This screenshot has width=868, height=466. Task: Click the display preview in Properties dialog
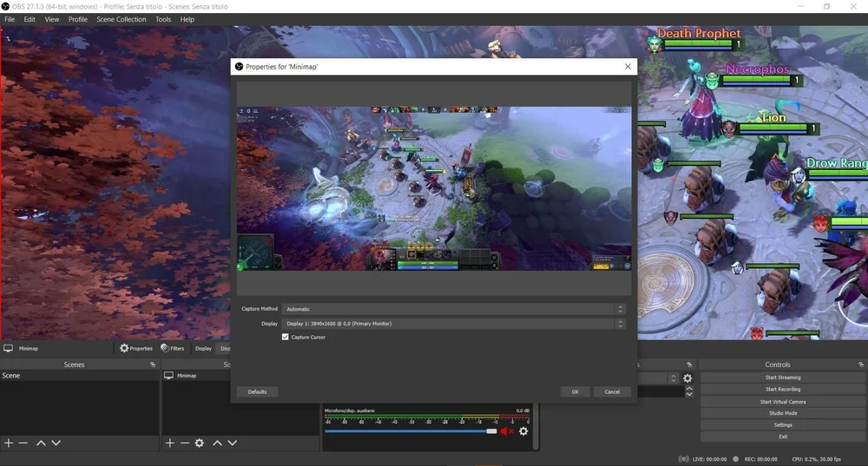pos(434,188)
